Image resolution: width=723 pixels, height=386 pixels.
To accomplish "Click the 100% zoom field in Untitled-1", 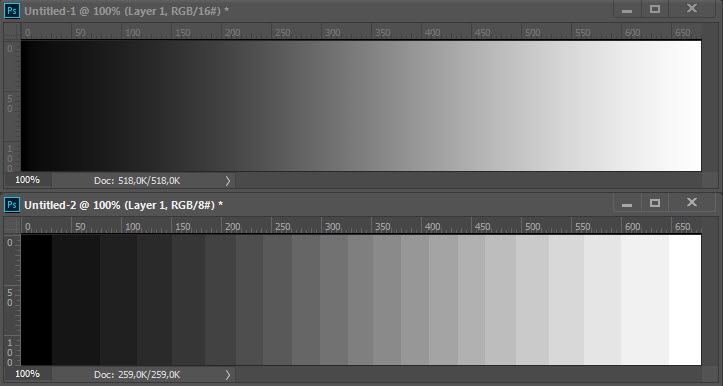I will point(28,180).
